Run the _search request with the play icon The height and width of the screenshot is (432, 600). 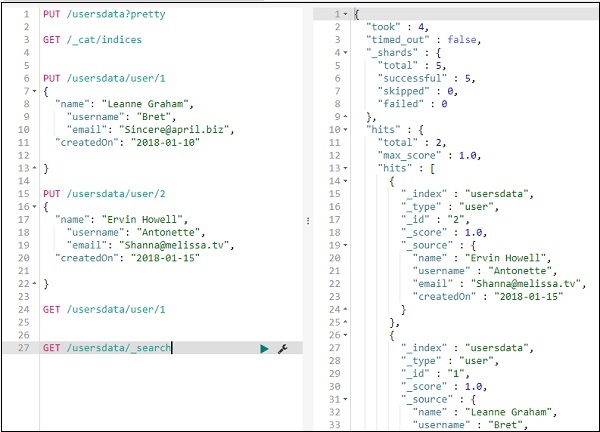coord(264,348)
